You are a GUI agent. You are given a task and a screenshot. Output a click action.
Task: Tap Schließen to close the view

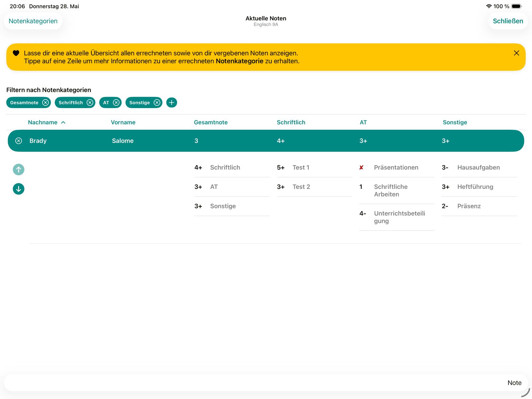tap(508, 21)
